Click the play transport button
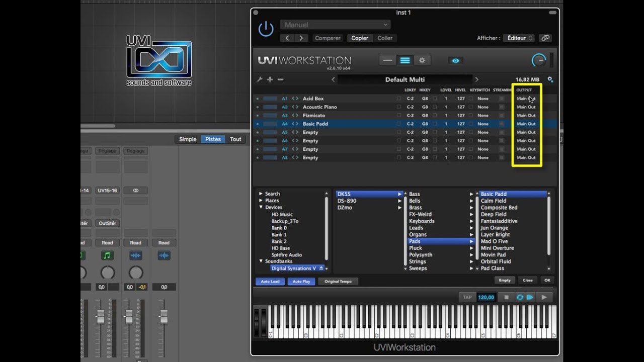The image size is (644, 362). click(544, 297)
